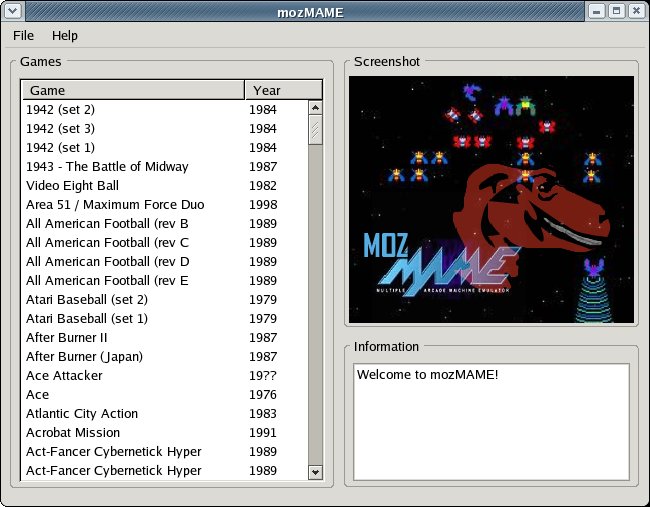Select the After Burner II row
650x507 pixels.
point(165,337)
